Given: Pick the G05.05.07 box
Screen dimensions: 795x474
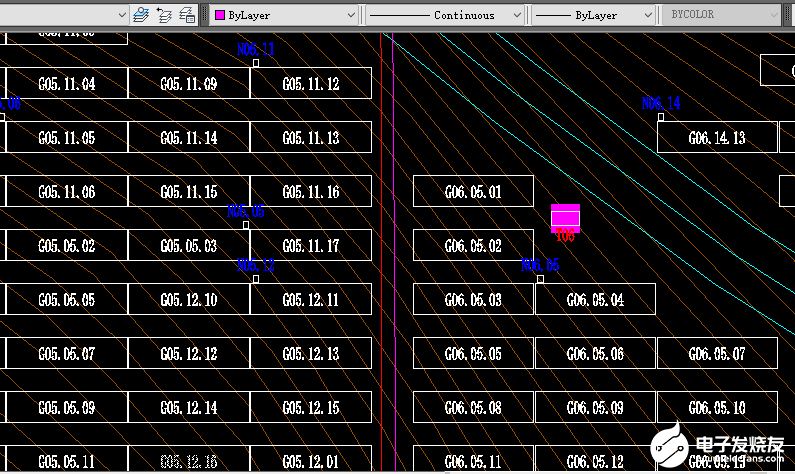Looking at the screenshot, I should pyautogui.click(x=67, y=353).
